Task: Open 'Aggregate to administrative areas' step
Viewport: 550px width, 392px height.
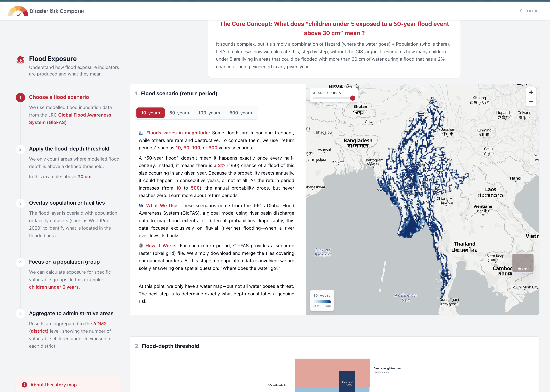Action: 71,313
